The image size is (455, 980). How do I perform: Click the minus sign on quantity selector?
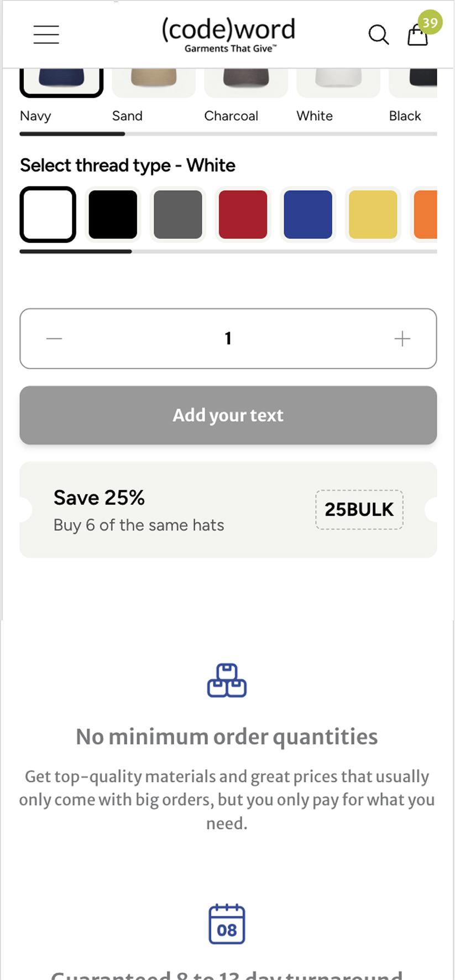54,339
